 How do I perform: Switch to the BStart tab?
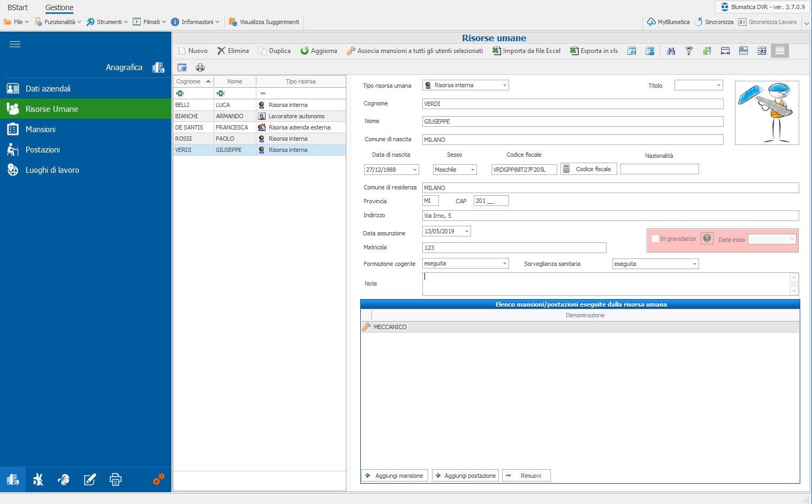tap(18, 7)
